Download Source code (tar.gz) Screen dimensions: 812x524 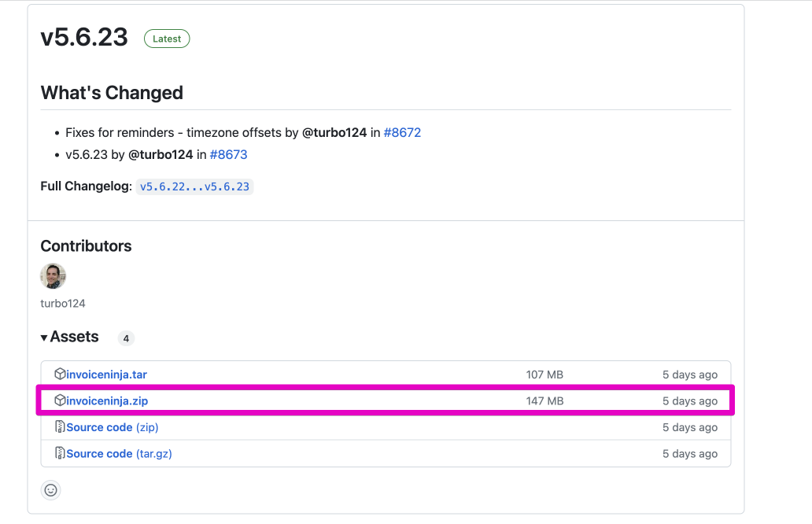pos(119,453)
